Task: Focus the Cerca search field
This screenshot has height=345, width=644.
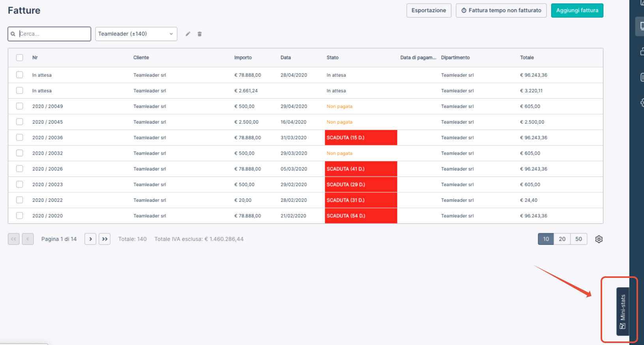Action: coord(49,34)
